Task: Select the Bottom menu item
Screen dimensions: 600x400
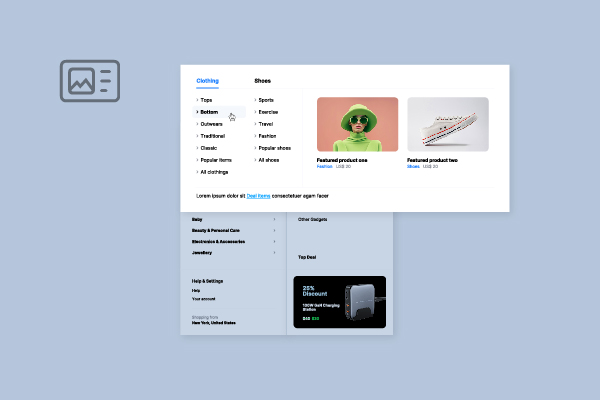Action: point(209,112)
